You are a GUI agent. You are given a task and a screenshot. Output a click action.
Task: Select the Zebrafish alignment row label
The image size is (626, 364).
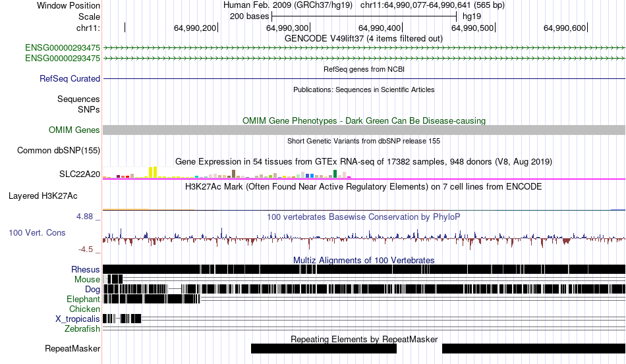click(x=82, y=328)
